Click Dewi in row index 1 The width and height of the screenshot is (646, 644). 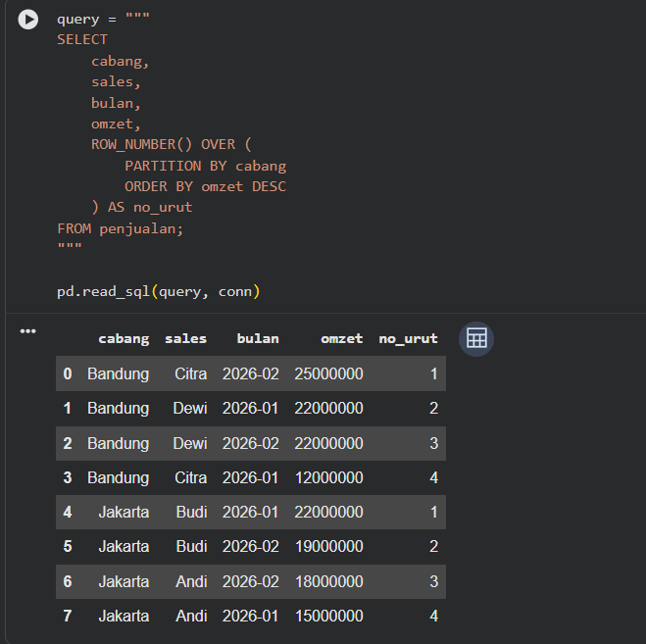[x=190, y=408]
